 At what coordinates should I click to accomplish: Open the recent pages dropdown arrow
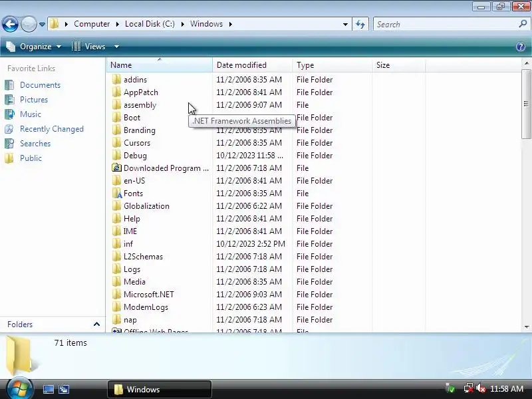pos(42,25)
